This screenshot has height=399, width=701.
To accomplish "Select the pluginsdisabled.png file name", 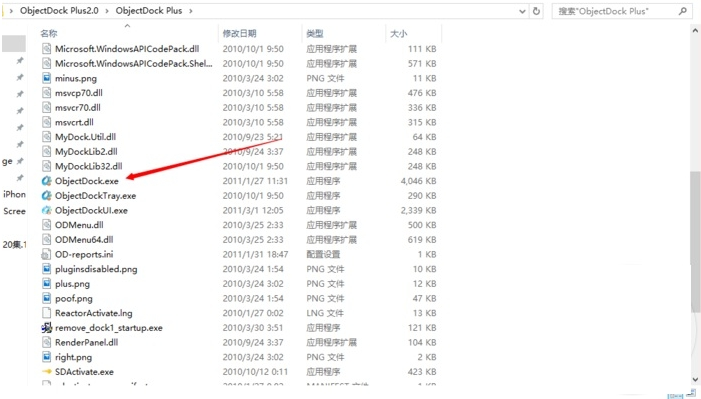I will (96, 269).
